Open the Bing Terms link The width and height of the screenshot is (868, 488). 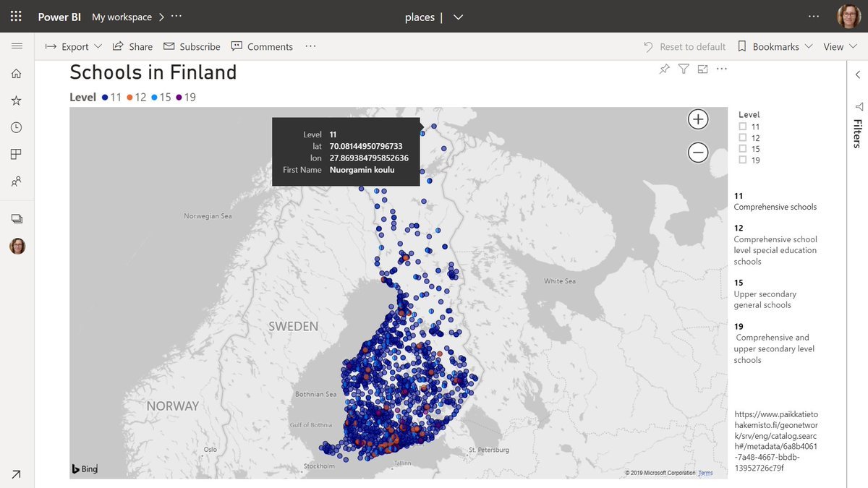[705, 473]
